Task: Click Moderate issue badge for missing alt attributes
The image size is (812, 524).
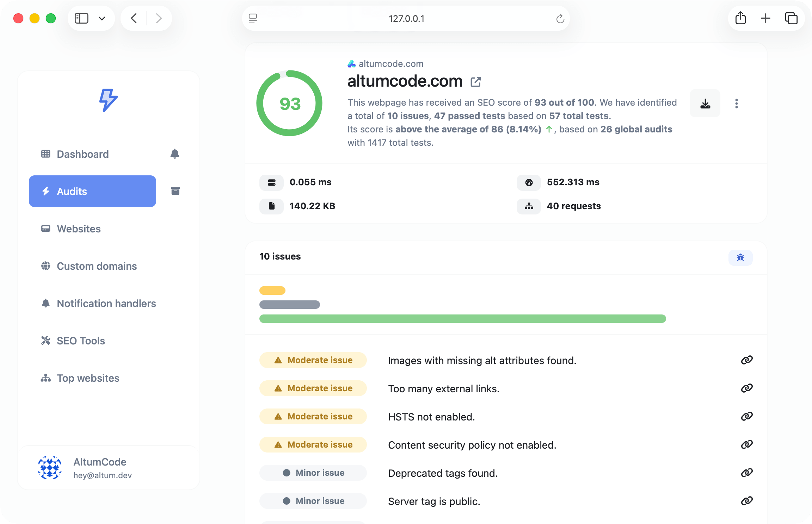Action: (x=313, y=360)
